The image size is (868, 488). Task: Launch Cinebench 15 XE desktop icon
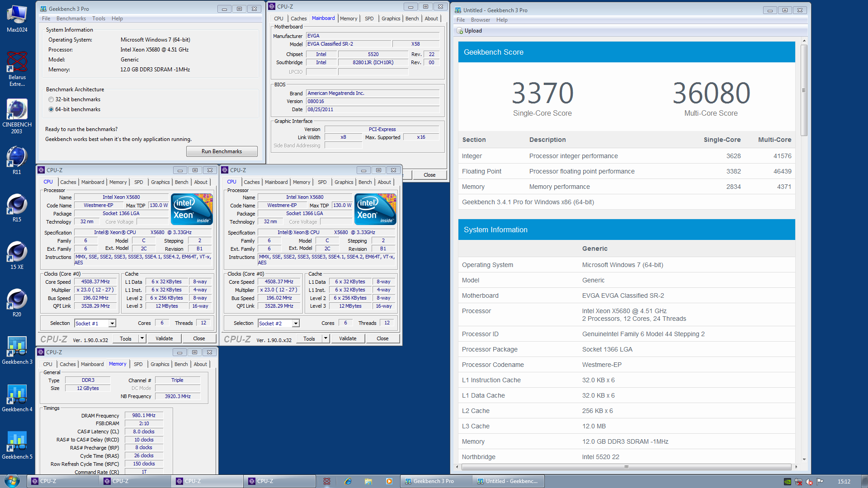pyautogui.click(x=17, y=255)
